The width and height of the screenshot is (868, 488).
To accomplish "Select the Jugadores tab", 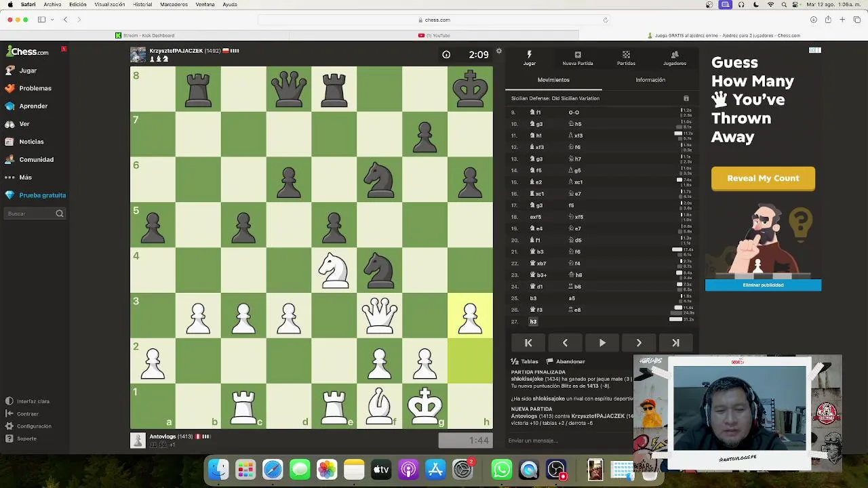I will click(675, 58).
